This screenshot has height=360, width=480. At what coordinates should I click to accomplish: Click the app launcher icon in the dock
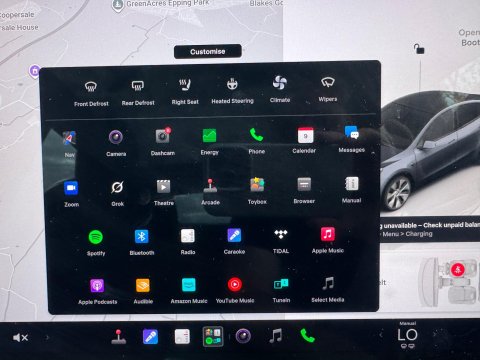point(213,336)
